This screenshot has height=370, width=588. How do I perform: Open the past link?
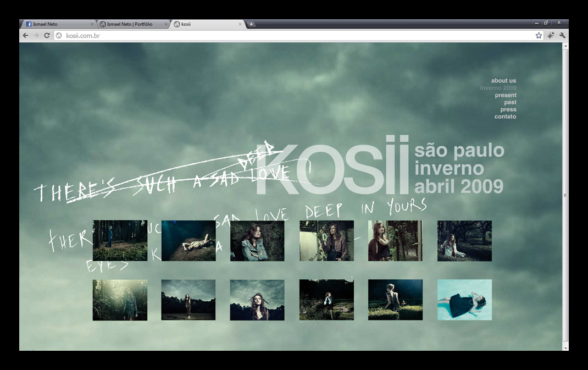point(510,102)
